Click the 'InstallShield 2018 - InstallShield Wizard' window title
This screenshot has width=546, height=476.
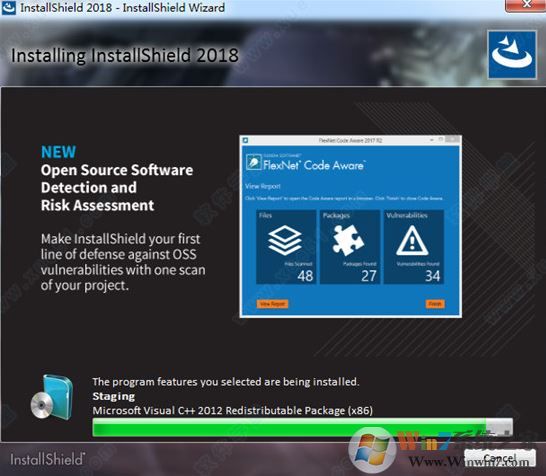122,8
